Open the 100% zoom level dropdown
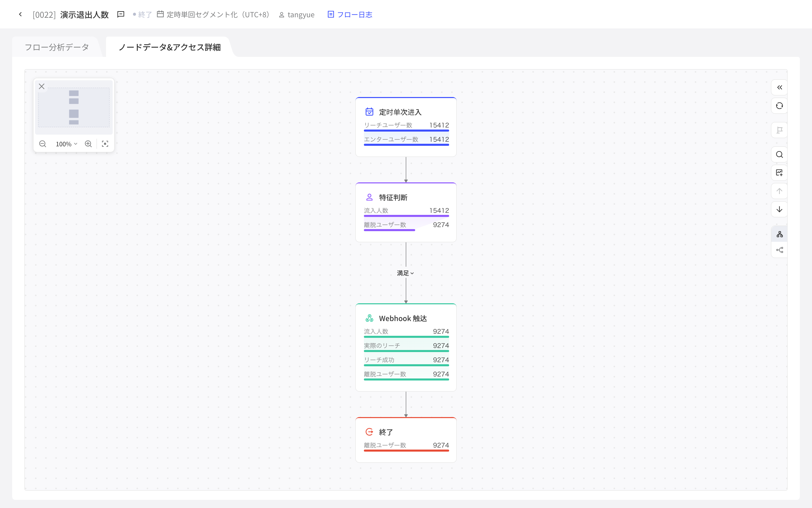 [66, 144]
